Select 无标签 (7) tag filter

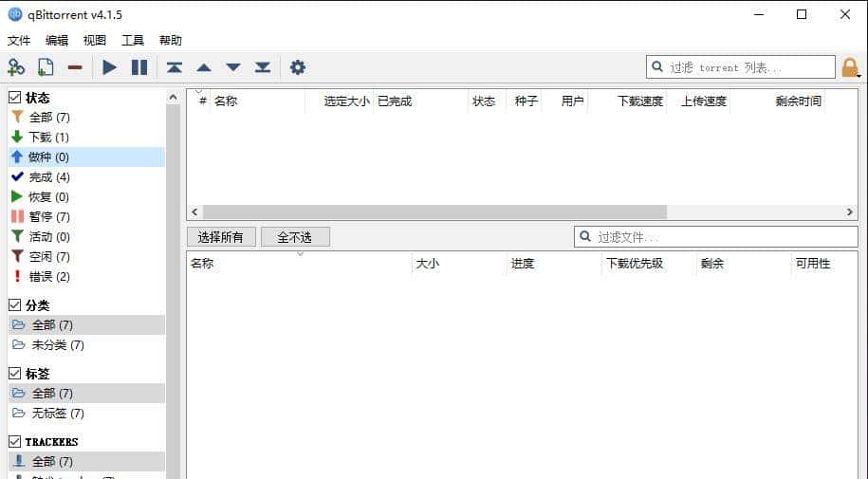point(87,414)
